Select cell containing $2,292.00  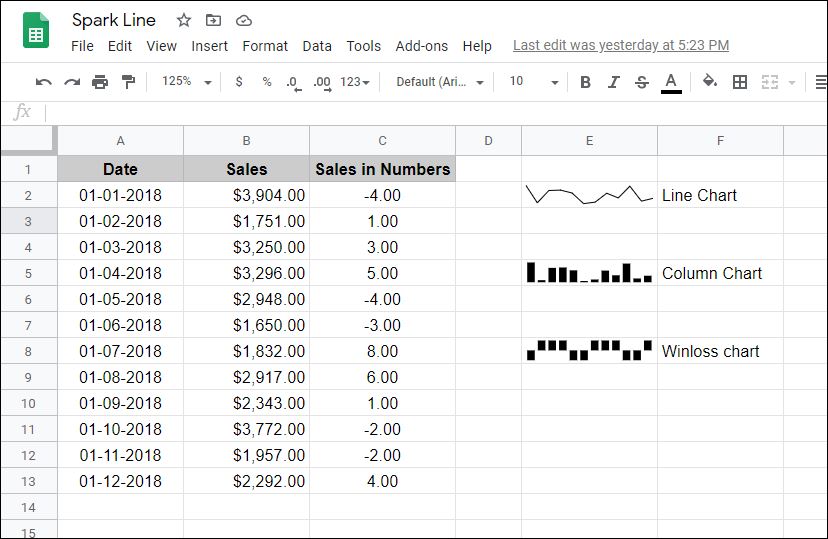click(x=247, y=481)
